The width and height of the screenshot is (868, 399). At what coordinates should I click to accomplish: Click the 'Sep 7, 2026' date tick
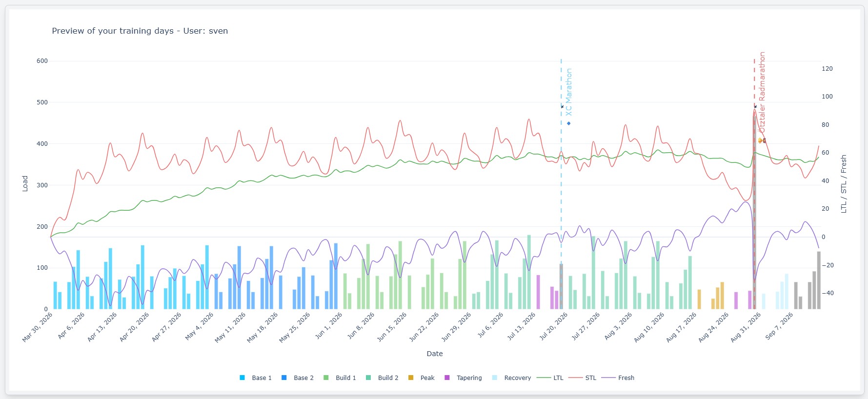point(780,326)
